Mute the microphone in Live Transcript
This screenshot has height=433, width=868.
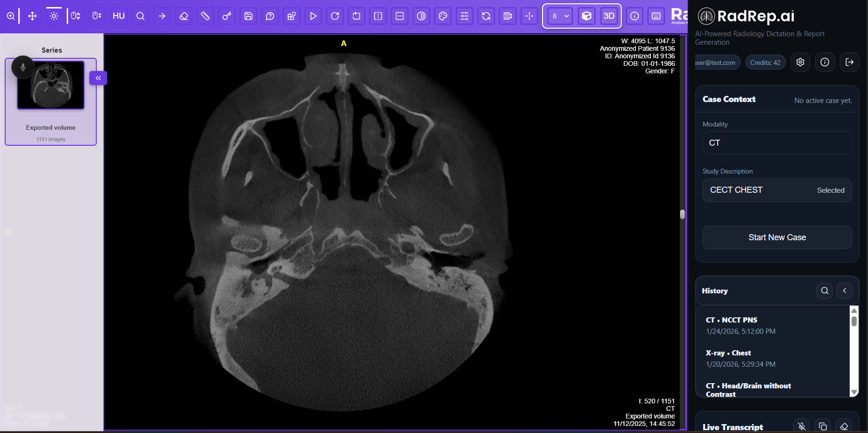[x=801, y=425]
